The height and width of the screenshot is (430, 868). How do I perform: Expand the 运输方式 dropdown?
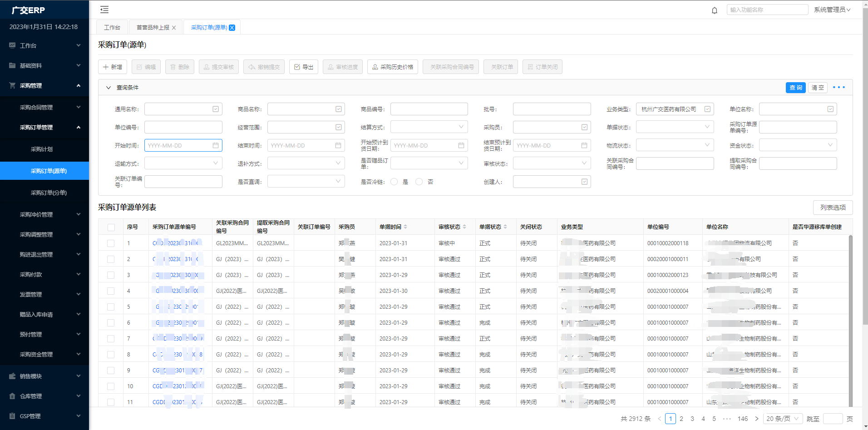pos(183,163)
